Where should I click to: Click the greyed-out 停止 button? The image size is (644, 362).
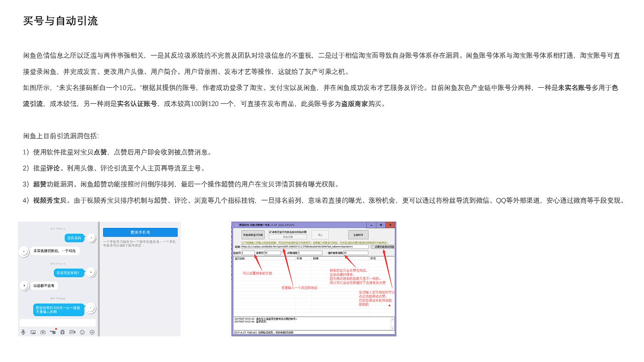point(320,234)
